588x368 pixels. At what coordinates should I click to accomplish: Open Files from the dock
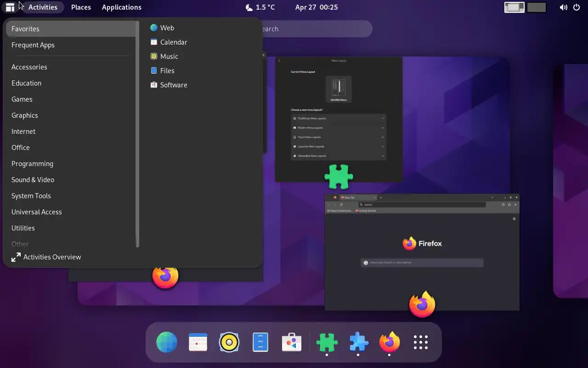pos(260,342)
